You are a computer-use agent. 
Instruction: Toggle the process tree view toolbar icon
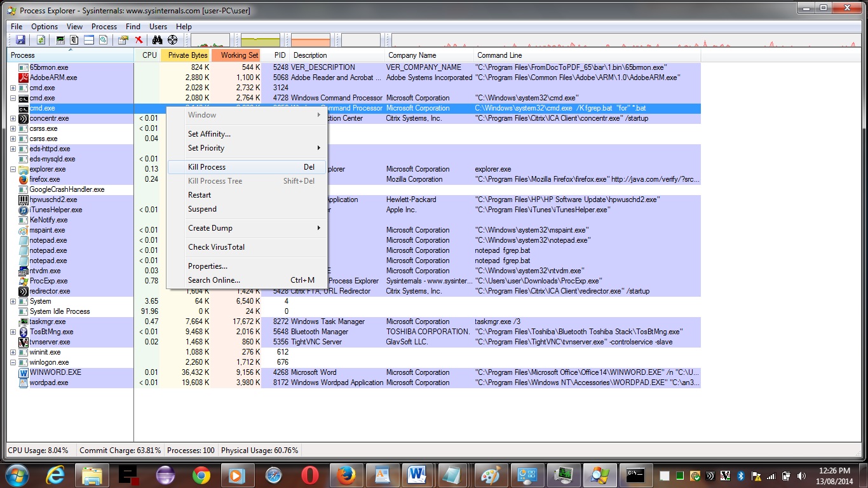pyautogui.click(x=74, y=40)
